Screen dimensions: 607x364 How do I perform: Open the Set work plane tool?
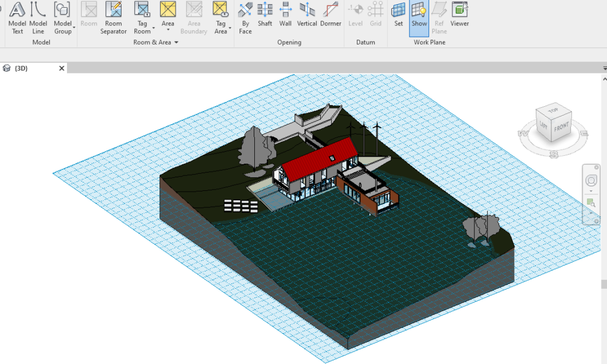tap(398, 15)
